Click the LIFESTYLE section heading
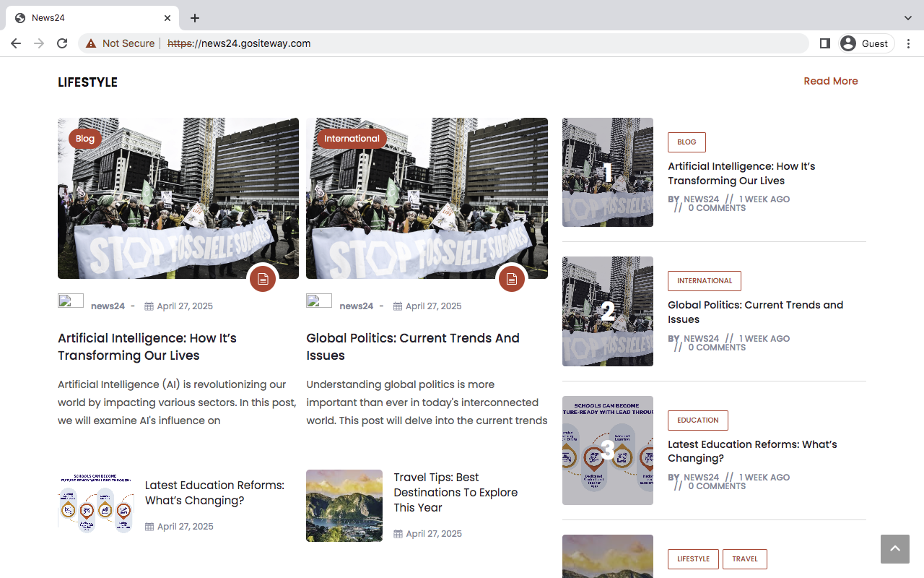The height and width of the screenshot is (578, 924). point(87,82)
